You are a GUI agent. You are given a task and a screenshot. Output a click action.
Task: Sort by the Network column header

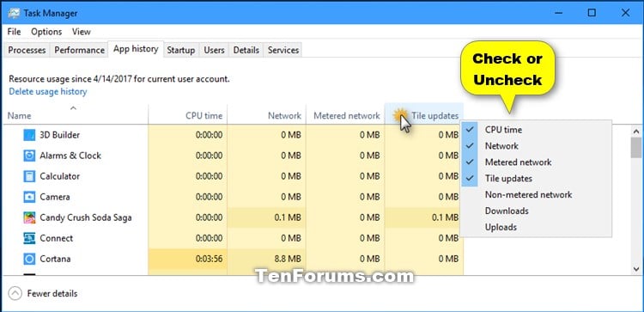coord(266,113)
